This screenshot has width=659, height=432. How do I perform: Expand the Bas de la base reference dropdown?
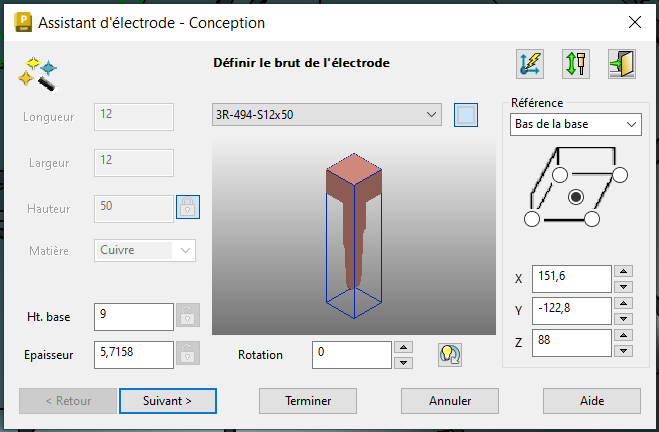point(575,124)
